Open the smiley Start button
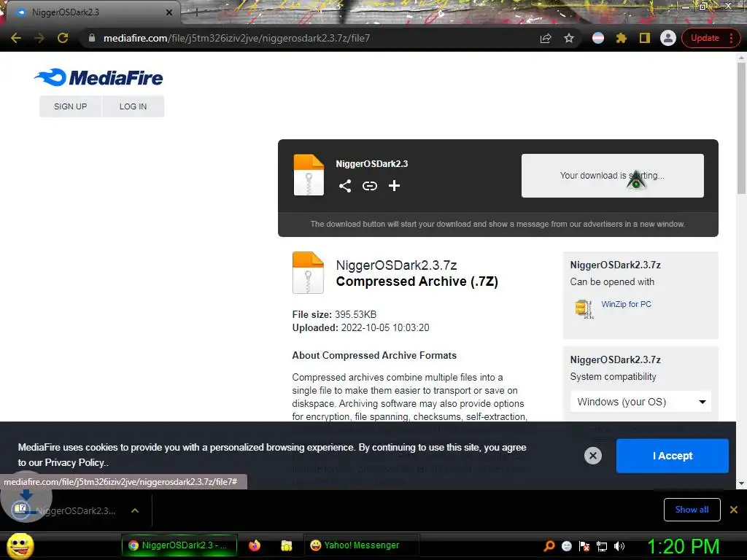Image resolution: width=747 pixels, height=560 pixels. pos(20,545)
